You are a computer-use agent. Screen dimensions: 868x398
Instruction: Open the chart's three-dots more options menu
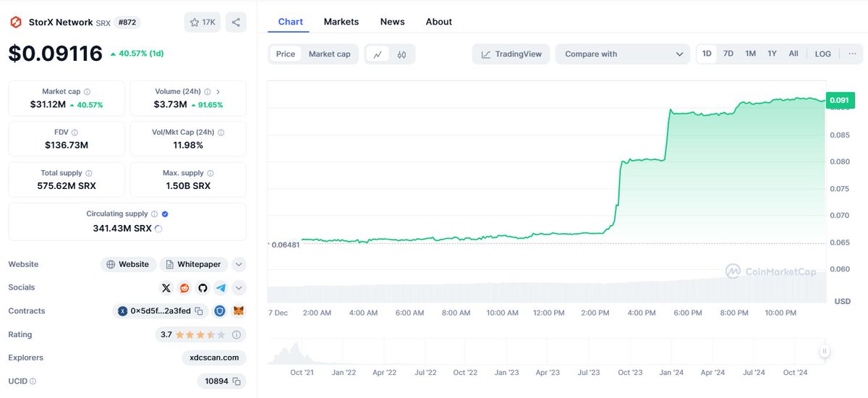[852, 54]
